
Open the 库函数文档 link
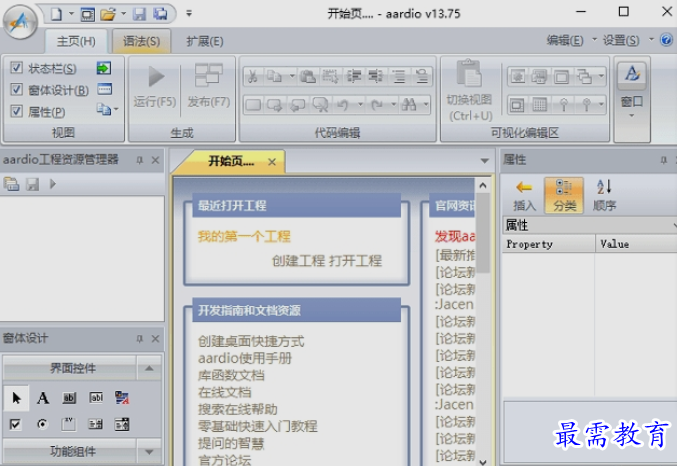(231, 375)
